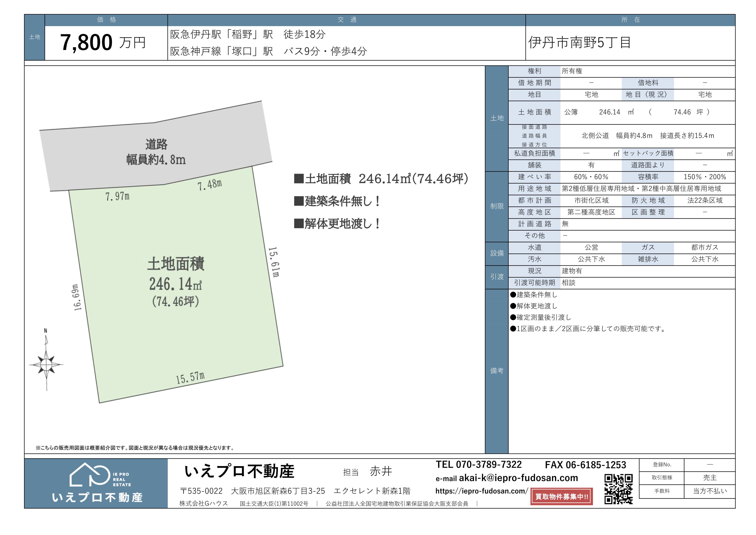Click the 用途地域 row value
The image size is (756, 535).
tap(641, 189)
